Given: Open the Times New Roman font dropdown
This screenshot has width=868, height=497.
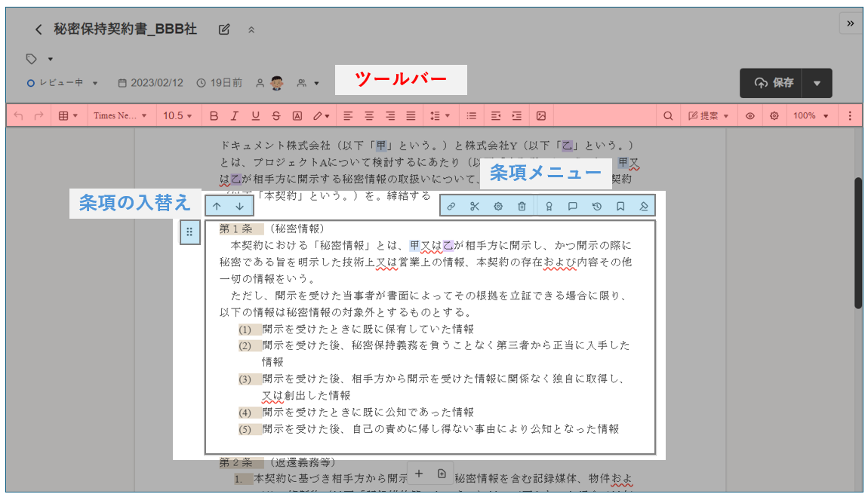Looking at the screenshot, I should click(x=120, y=116).
